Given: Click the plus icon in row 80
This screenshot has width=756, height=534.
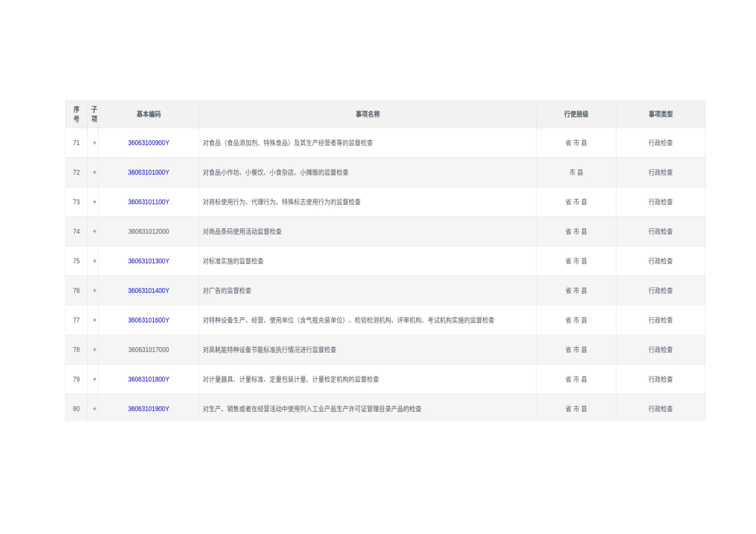Looking at the screenshot, I should [x=95, y=409].
